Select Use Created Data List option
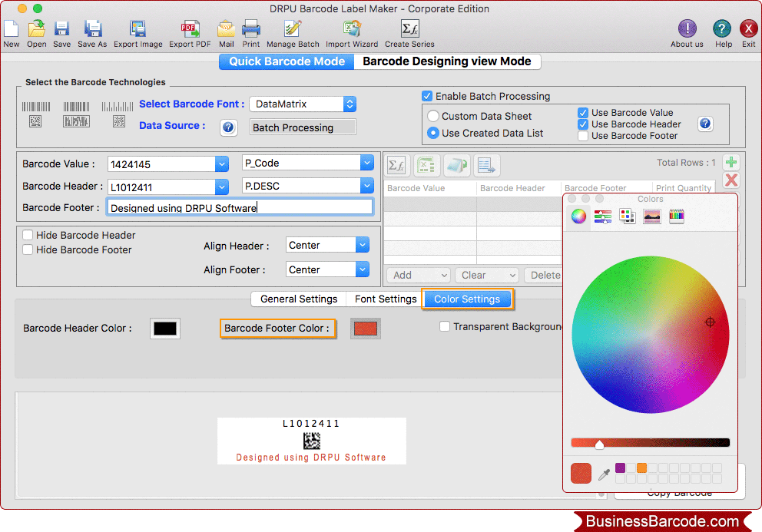The width and height of the screenshot is (762, 532). pyautogui.click(x=433, y=133)
